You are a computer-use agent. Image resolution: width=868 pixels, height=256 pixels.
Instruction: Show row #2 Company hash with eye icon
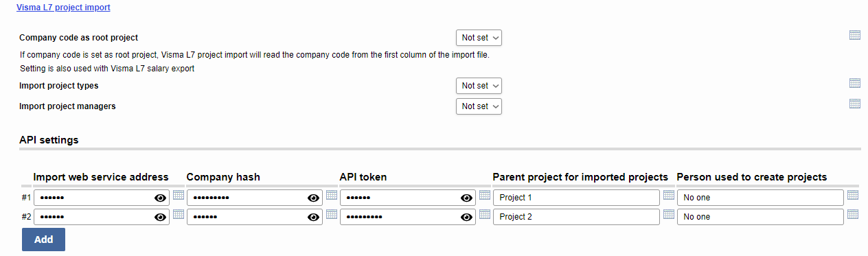point(314,217)
